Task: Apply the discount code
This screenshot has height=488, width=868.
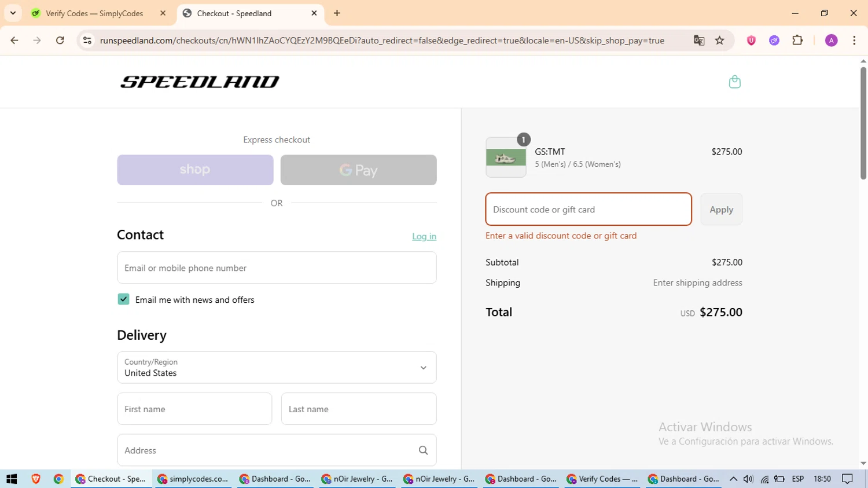Action: 721,210
